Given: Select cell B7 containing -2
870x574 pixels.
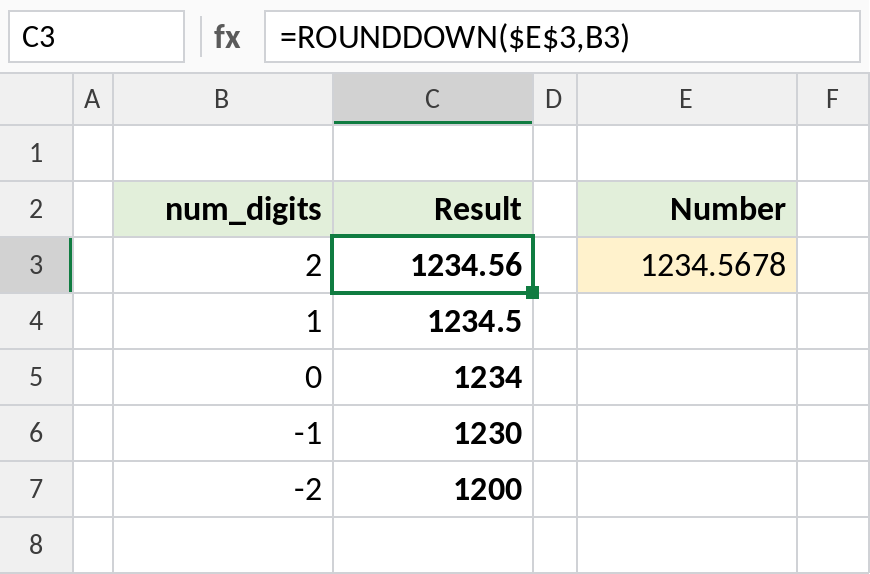Looking at the screenshot, I should (x=222, y=489).
